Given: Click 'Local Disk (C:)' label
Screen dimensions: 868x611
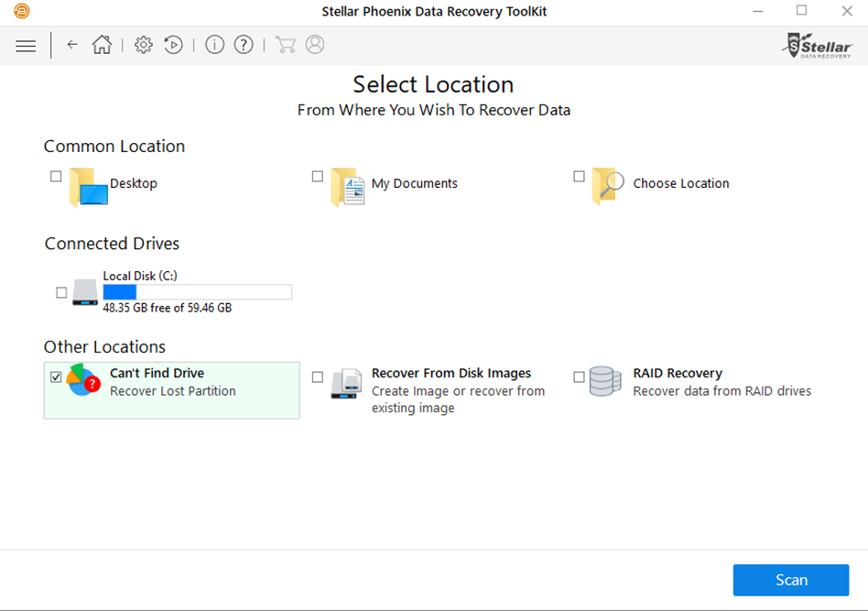Looking at the screenshot, I should 140,276.
